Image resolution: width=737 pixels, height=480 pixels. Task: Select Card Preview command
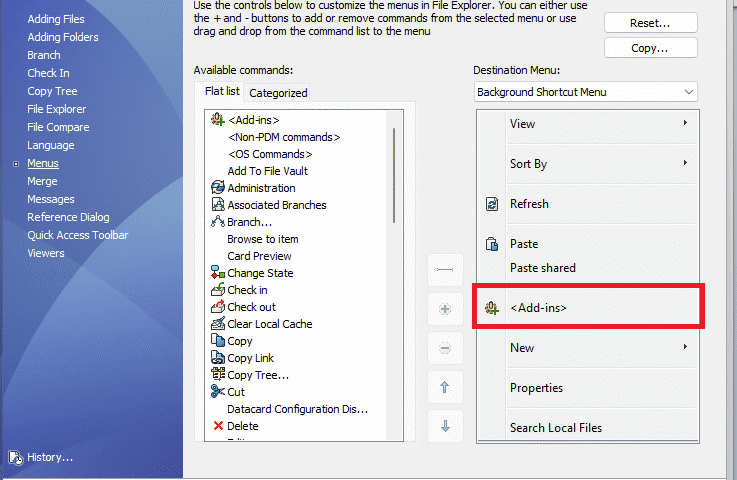coord(259,256)
